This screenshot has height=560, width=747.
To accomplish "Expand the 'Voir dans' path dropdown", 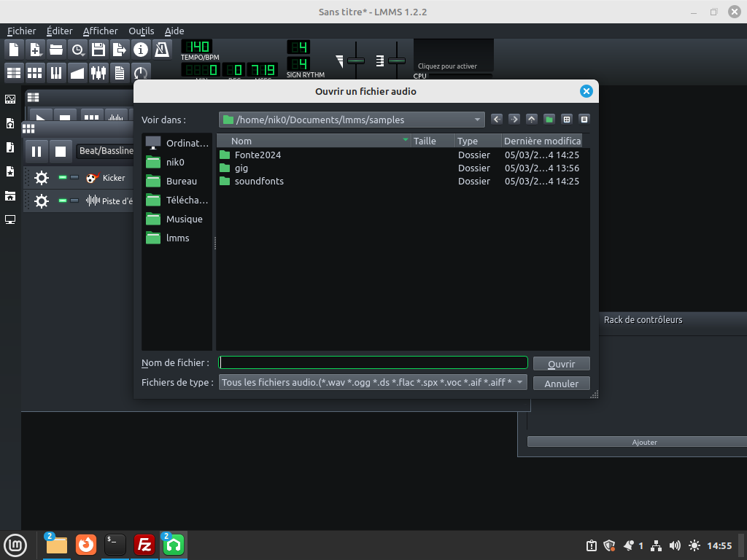I will [352, 120].
